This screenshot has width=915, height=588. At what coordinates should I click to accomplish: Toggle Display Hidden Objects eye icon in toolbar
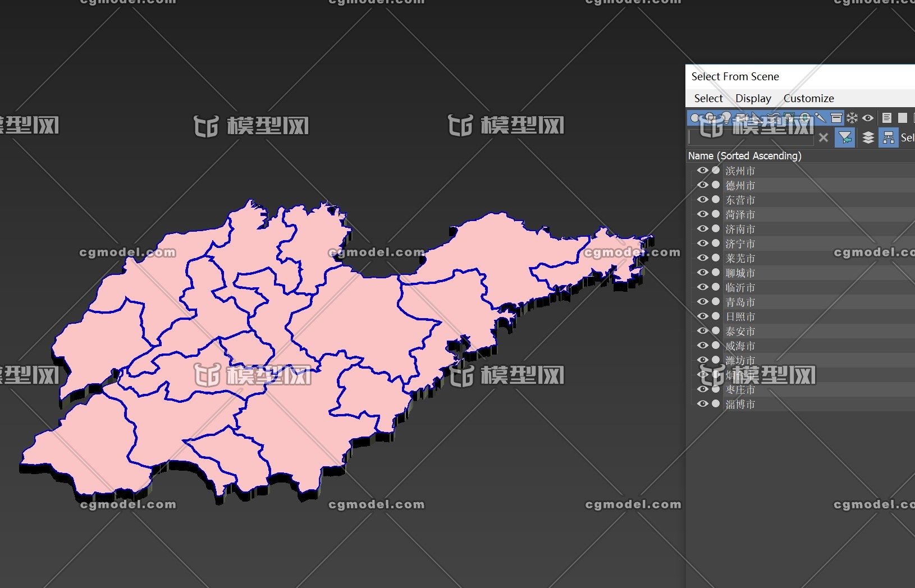tap(868, 118)
